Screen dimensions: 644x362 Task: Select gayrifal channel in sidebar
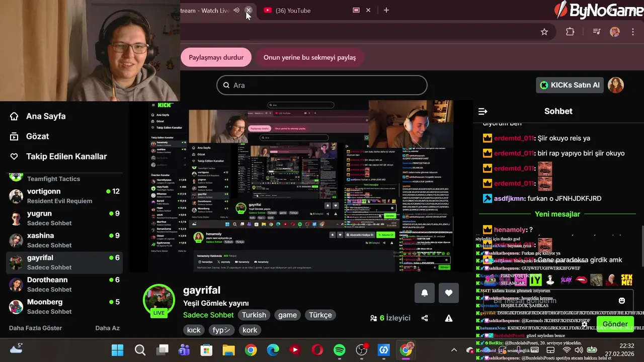pos(64,262)
